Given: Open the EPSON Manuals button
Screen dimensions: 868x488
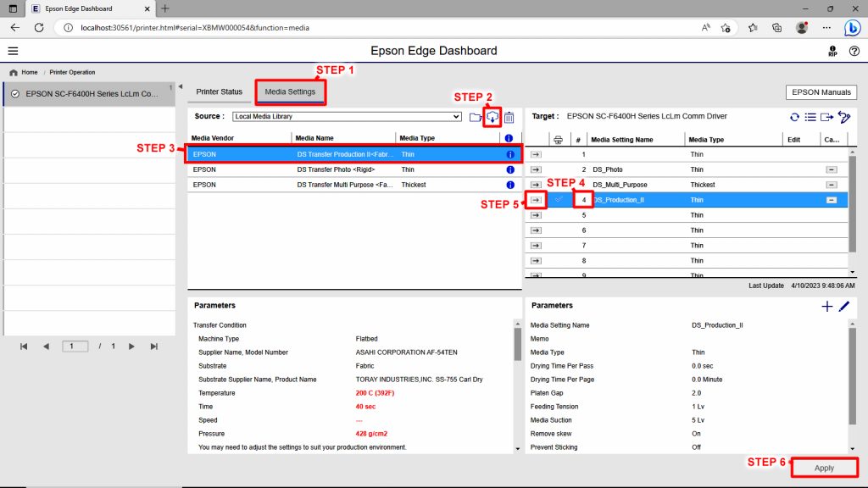Looking at the screenshot, I should click(821, 92).
